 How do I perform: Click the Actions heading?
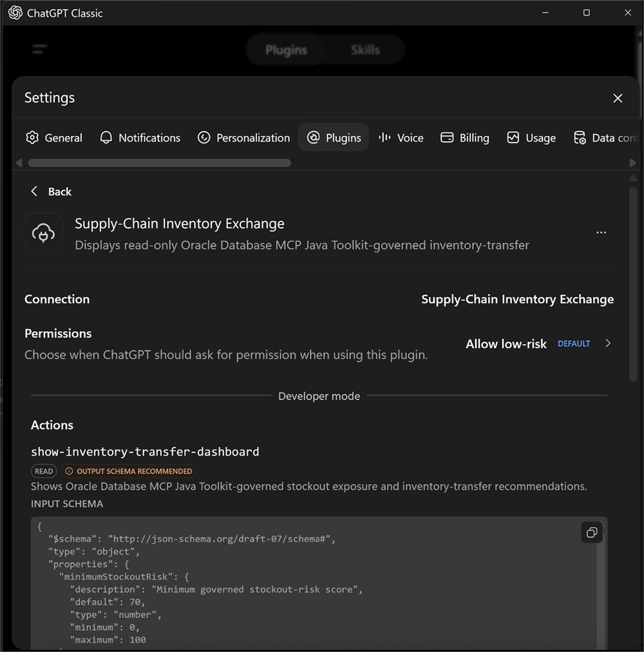(x=52, y=425)
